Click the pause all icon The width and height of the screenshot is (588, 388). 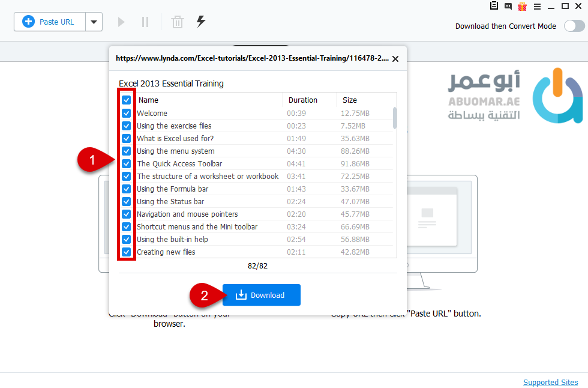click(145, 22)
